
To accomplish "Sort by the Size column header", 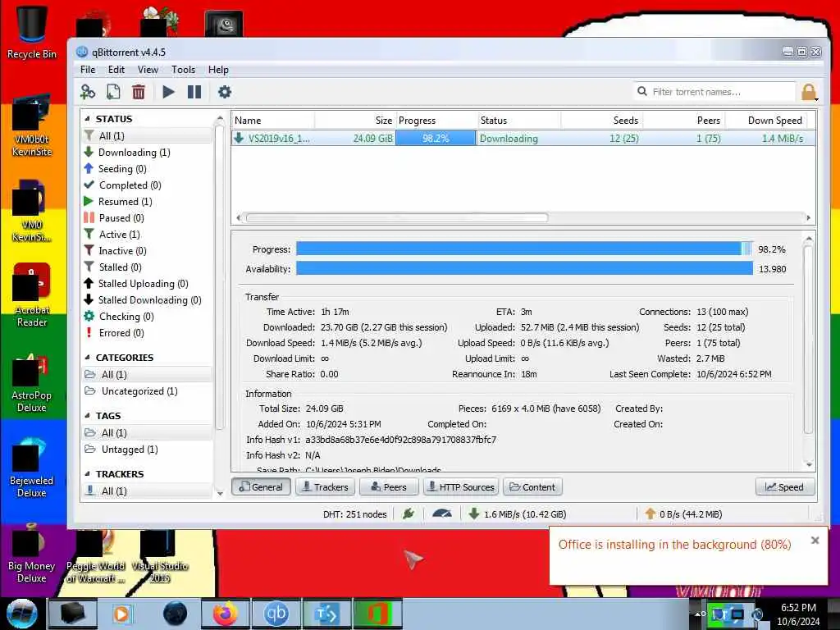I will click(355, 121).
